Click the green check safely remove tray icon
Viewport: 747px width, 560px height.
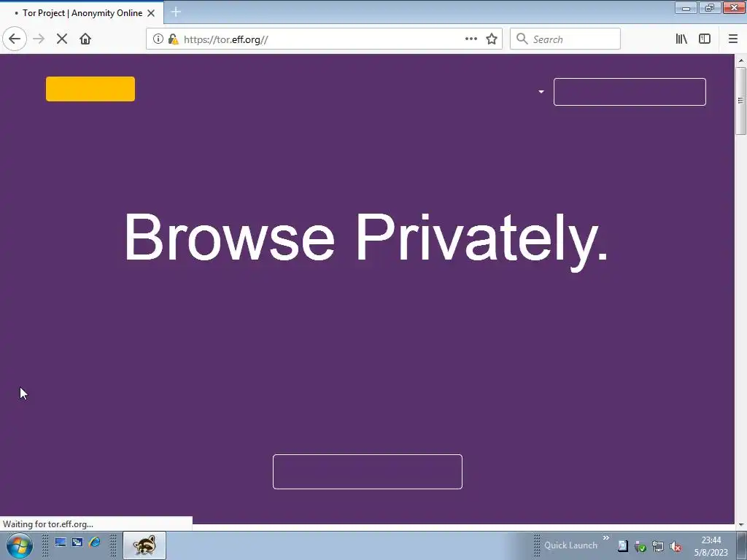(640, 546)
